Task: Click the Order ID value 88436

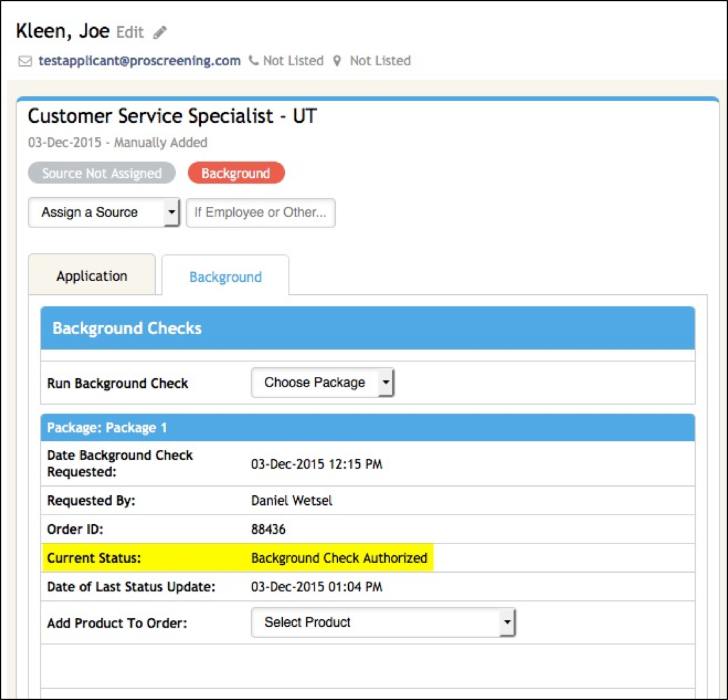Action: pyautogui.click(x=268, y=529)
